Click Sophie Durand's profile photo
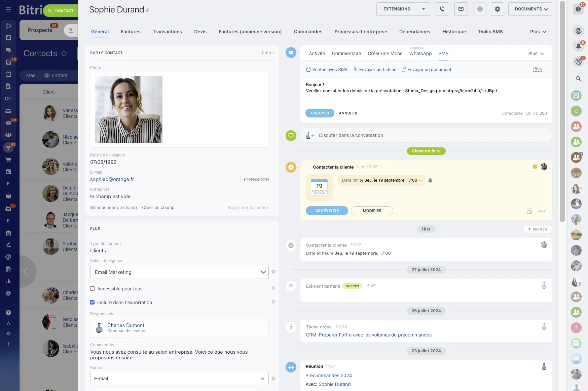Image resolution: width=588 pixels, height=391 pixels. tap(129, 109)
